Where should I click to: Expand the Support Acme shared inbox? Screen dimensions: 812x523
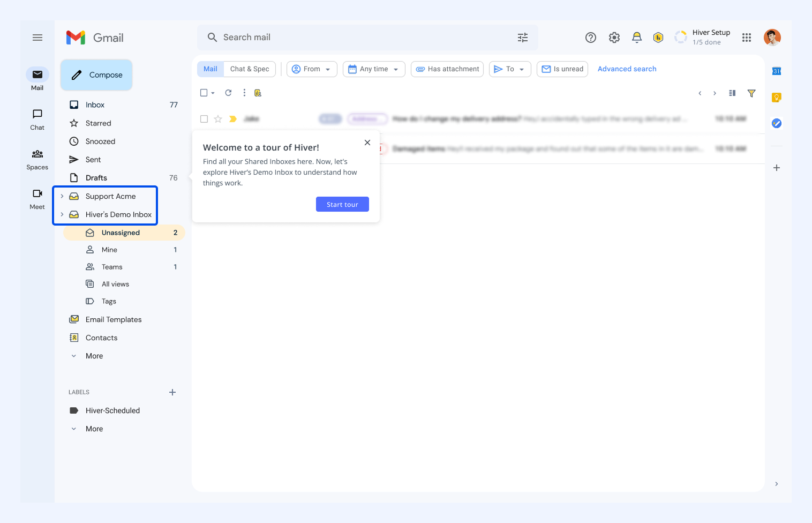(62, 196)
